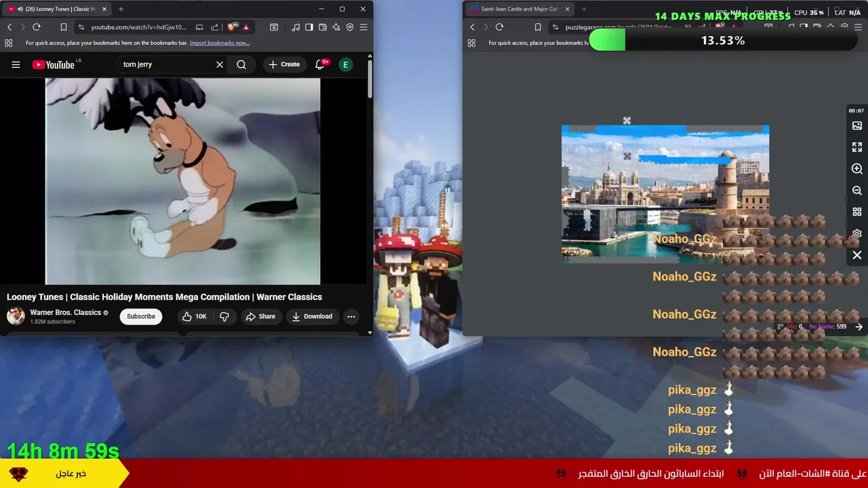Screen dimensions: 868x488
Task: Open the music playlist icon in Brave toolbar
Action: tap(296, 27)
